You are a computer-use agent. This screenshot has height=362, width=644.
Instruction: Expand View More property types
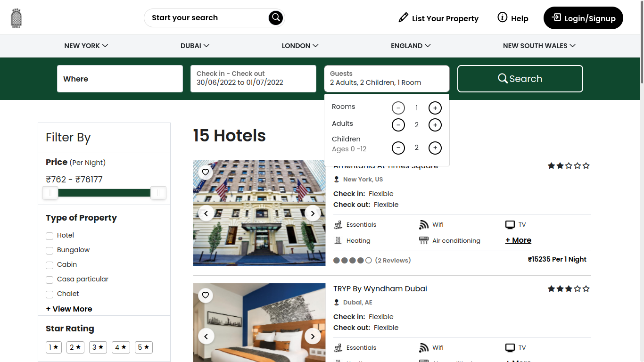(x=69, y=309)
